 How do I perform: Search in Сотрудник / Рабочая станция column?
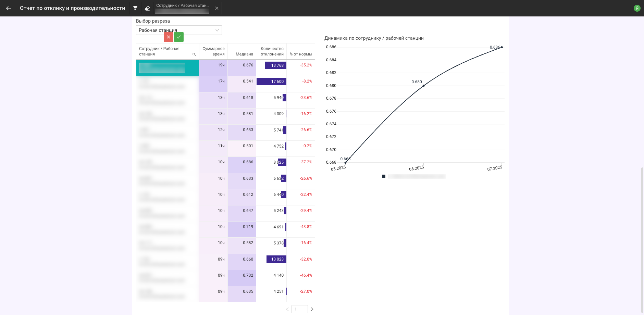tap(194, 54)
